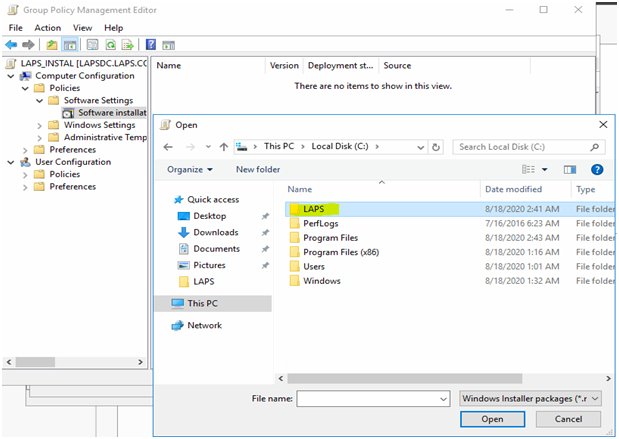Open the Organize menu

190,170
